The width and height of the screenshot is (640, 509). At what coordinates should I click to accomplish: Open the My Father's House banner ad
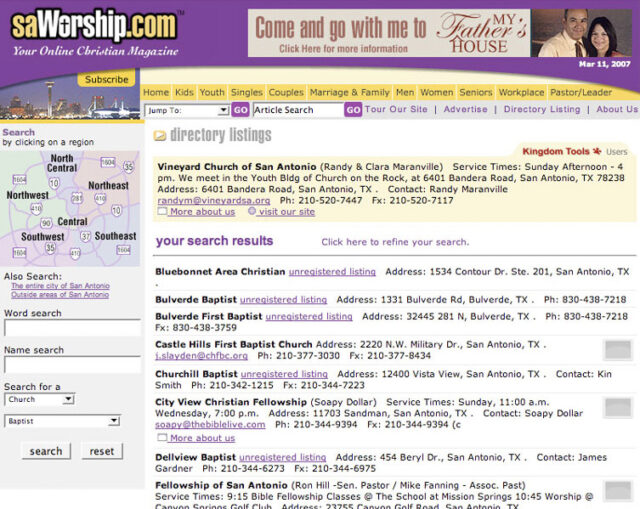(x=440, y=33)
